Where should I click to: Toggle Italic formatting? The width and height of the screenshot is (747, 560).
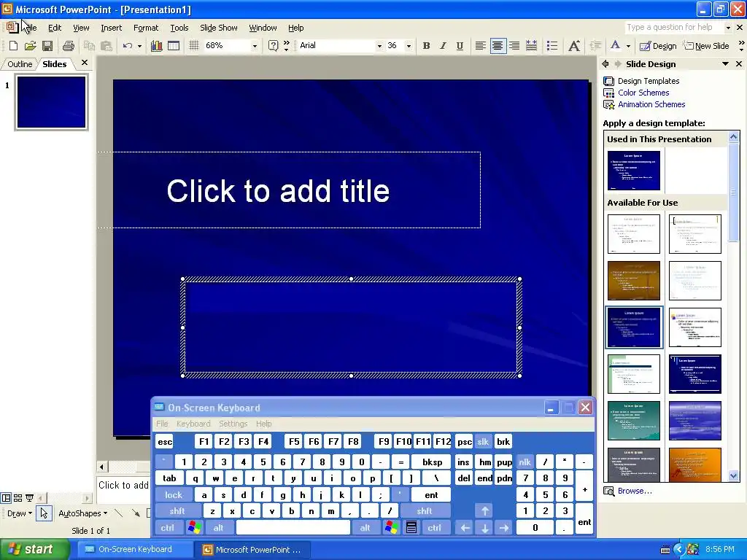pos(443,46)
